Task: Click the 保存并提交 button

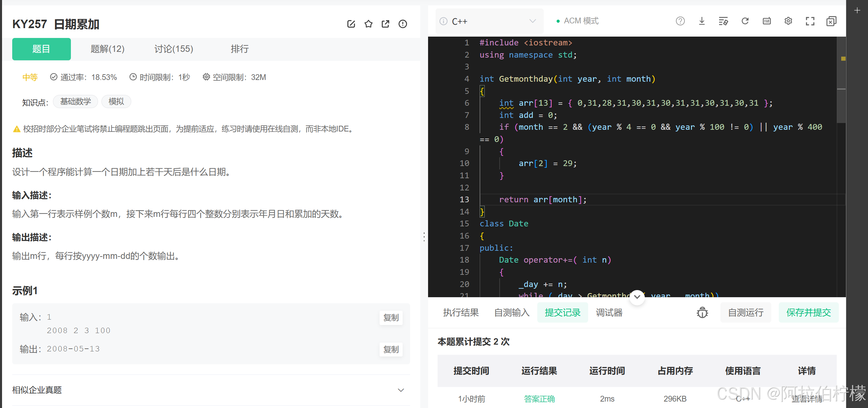Action: (808, 312)
